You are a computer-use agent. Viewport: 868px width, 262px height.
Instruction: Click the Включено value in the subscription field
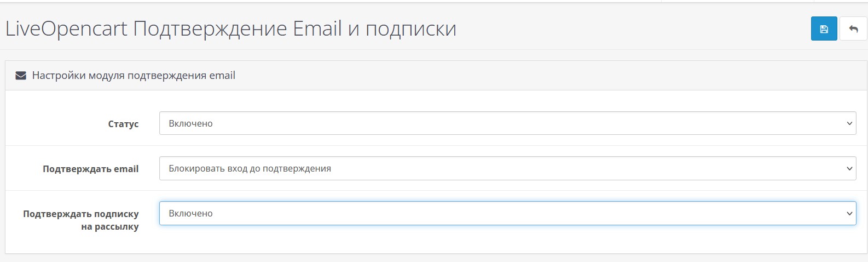pos(190,213)
